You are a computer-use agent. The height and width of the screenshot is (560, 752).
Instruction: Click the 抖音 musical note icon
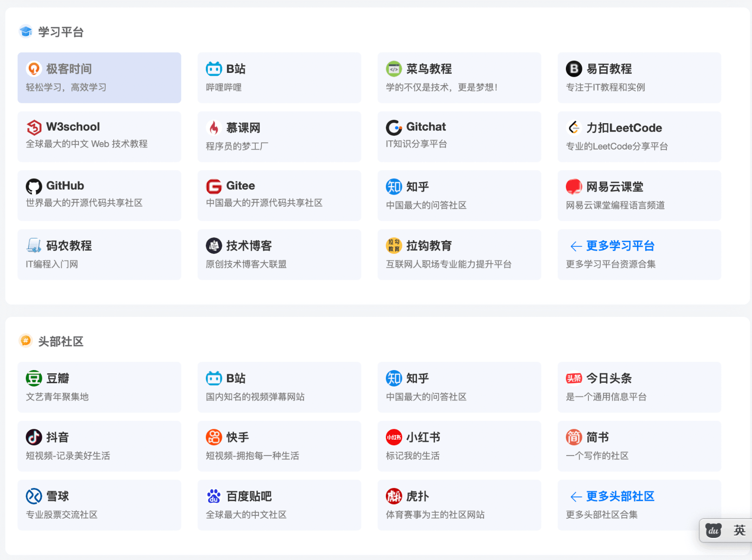point(32,437)
